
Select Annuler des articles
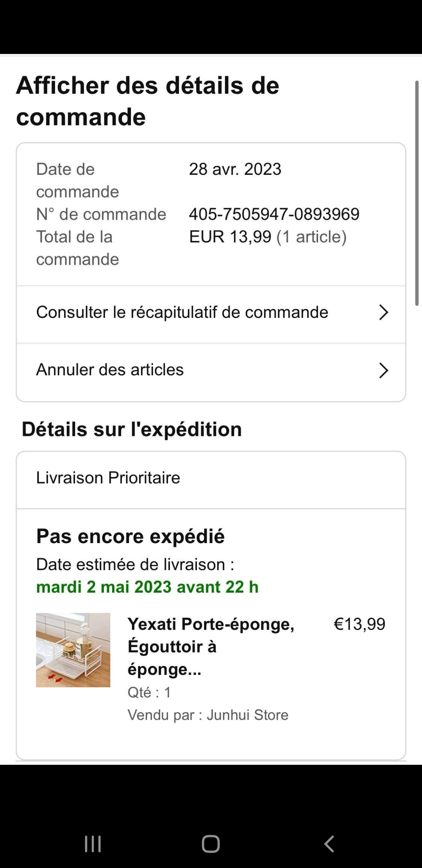pos(110,370)
